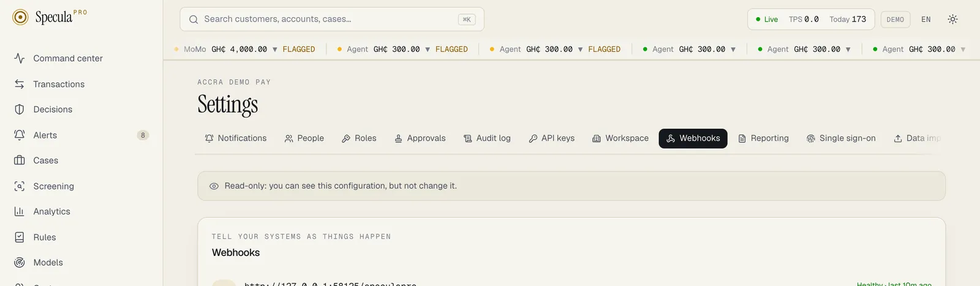Click the Approvals tab stamp icon
The width and height of the screenshot is (980, 286).
399,138
